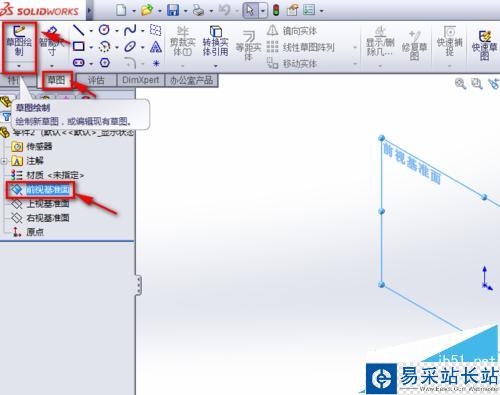Viewport: 500px width, 395px height.
Task: Select the Polygon sketch tool
Action: 105,63
